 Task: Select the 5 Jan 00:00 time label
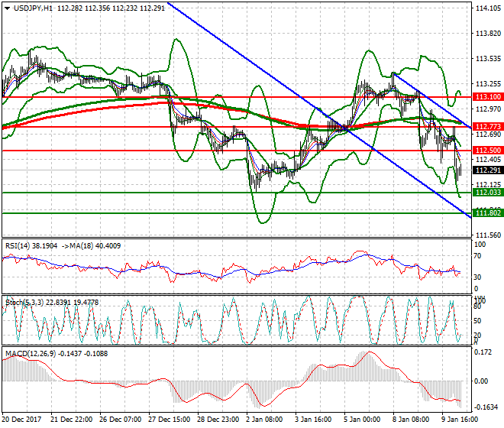pyautogui.click(x=362, y=420)
